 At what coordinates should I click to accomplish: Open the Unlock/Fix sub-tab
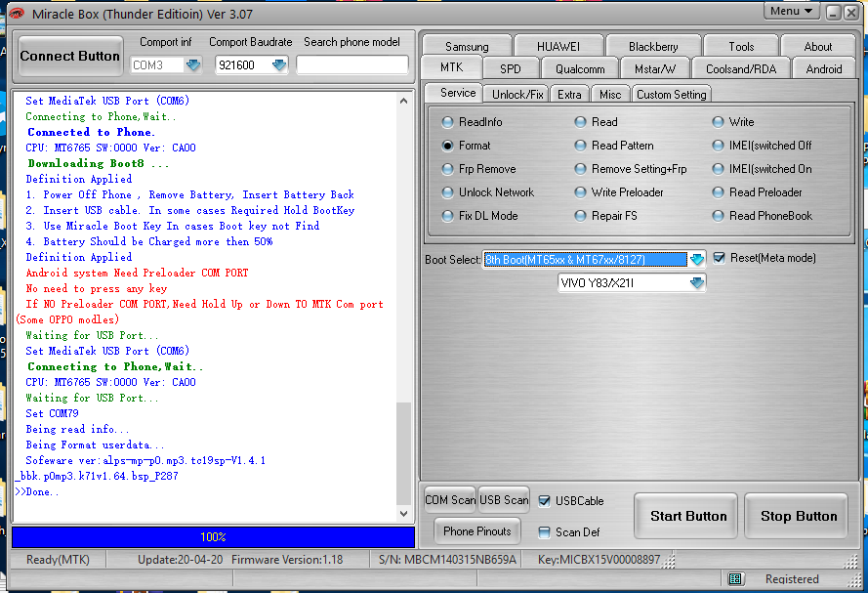(517, 94)
